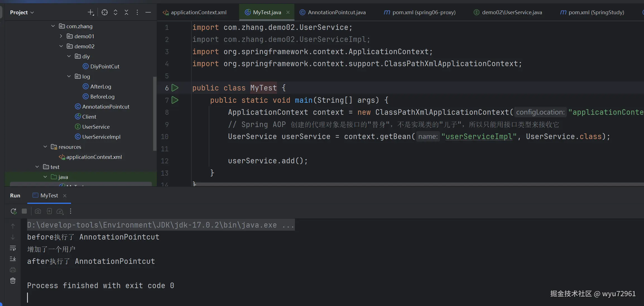Toggle soft-wrap in the Run console
Screen dimensions: 644x306
point(13,248)
